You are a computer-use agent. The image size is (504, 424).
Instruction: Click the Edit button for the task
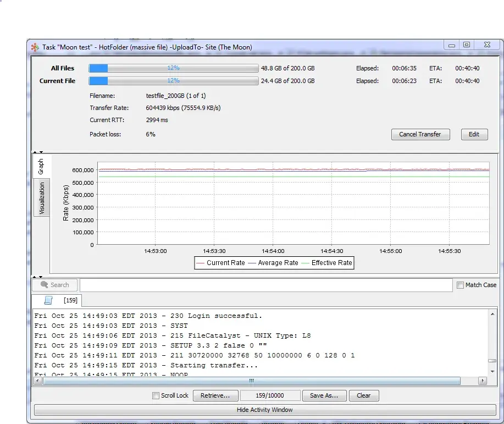[474, 134]
